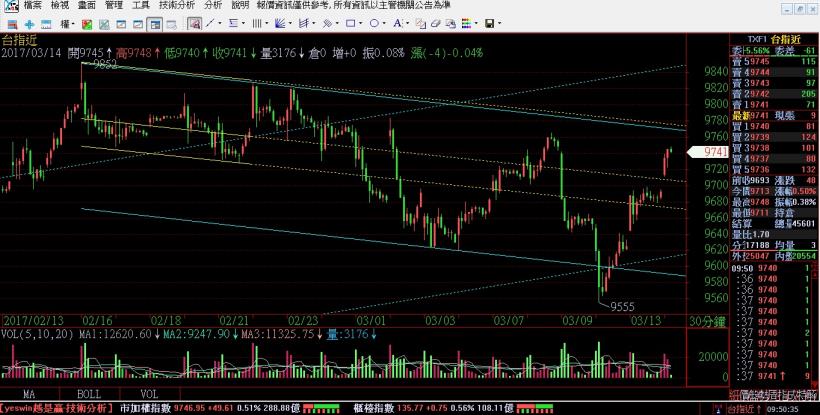Viewport: 820px width, 415px height.
Task: Click the eraser tool icon
Action: (x=435, y=23)
